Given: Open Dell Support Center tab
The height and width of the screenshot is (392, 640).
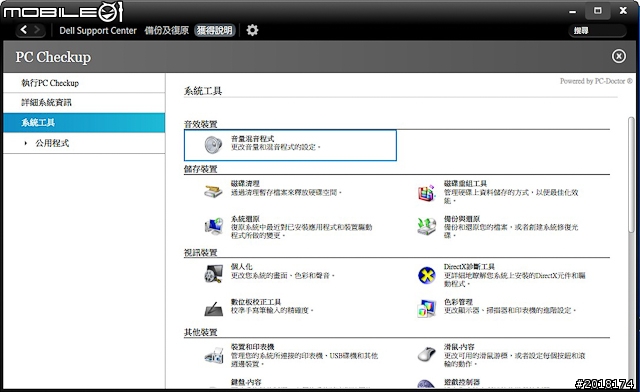Looking at the screenshot, I should pos(98,31).
